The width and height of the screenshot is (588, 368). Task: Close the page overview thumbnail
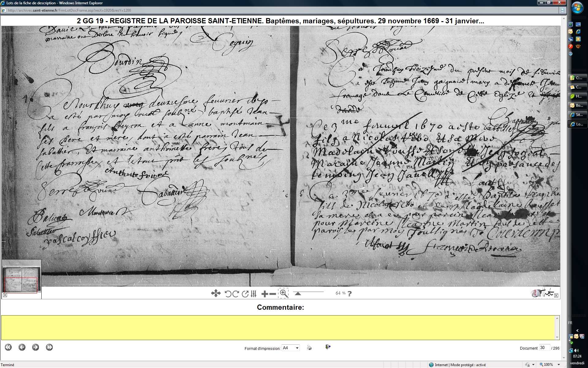[x=5, y=295]
